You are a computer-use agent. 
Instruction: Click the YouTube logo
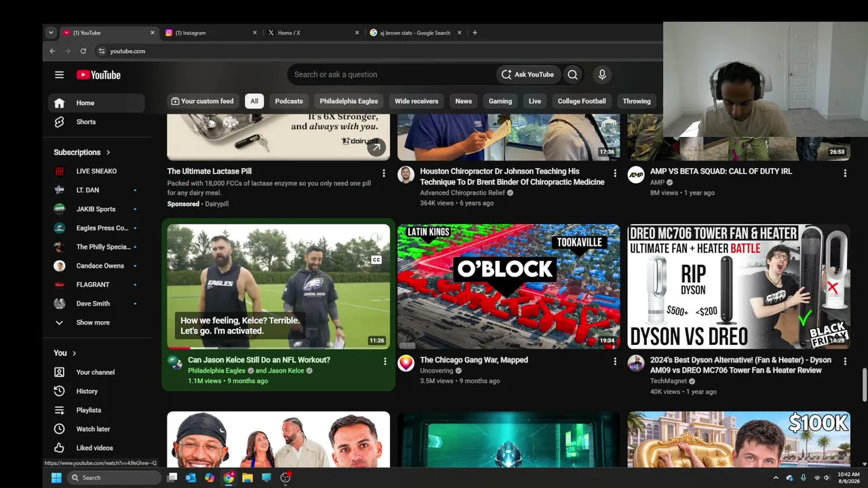coord(98,75)
